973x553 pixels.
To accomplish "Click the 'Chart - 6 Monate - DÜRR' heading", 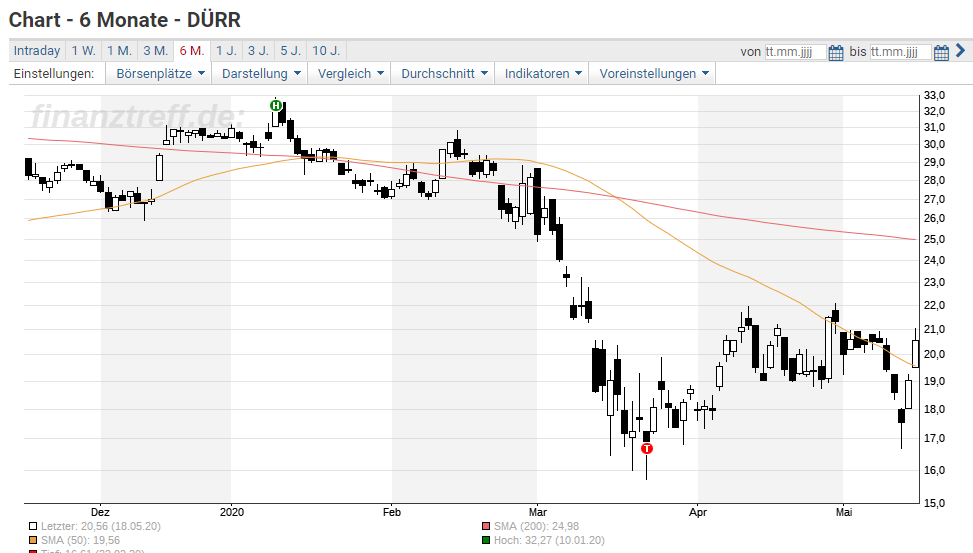I will pos(125,20).
